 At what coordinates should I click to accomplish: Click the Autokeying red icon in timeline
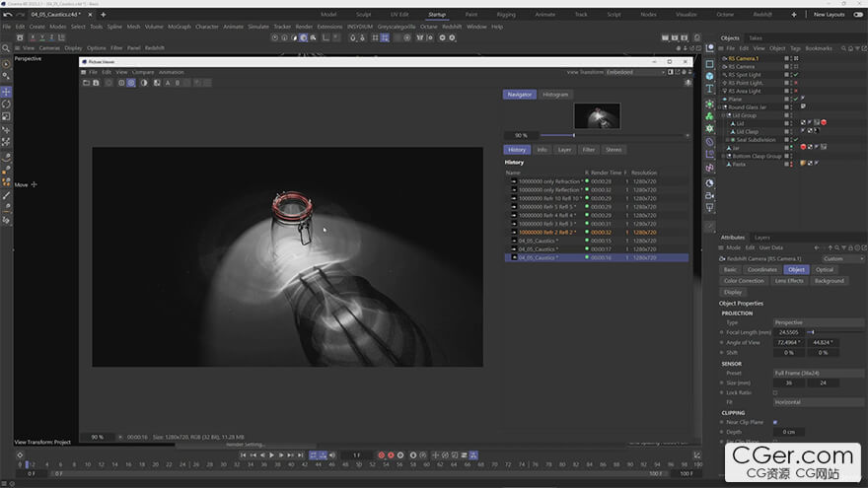(391, 454)
